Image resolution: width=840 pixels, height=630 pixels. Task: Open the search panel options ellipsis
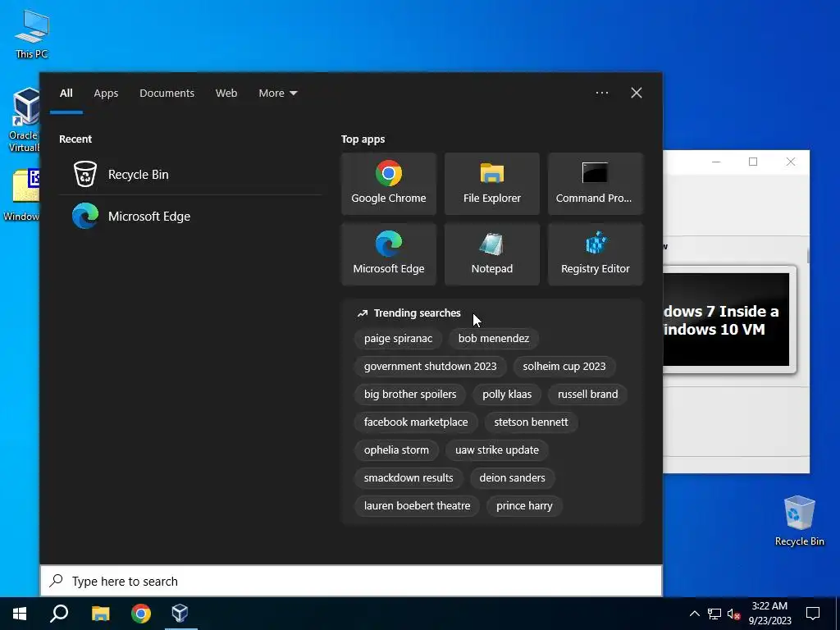601,93
